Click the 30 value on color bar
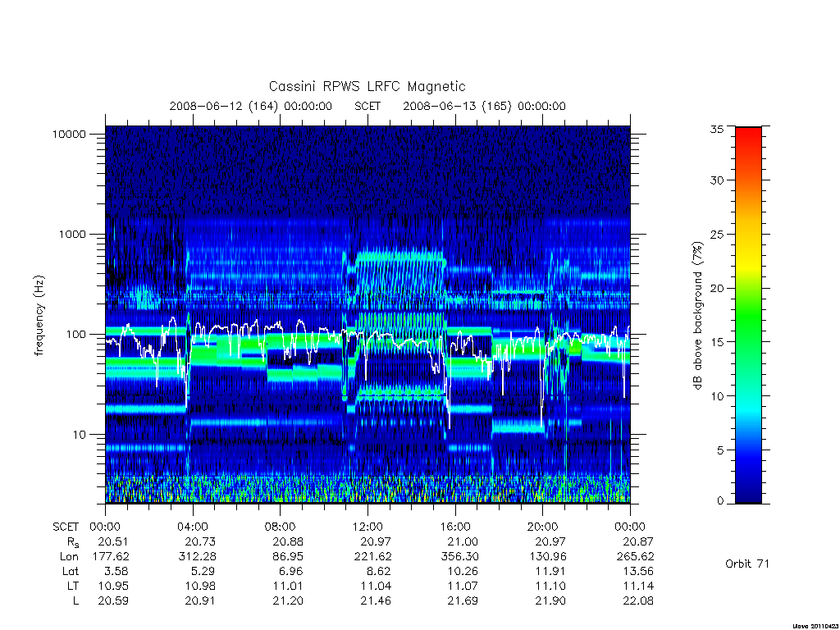 [717, 180]
